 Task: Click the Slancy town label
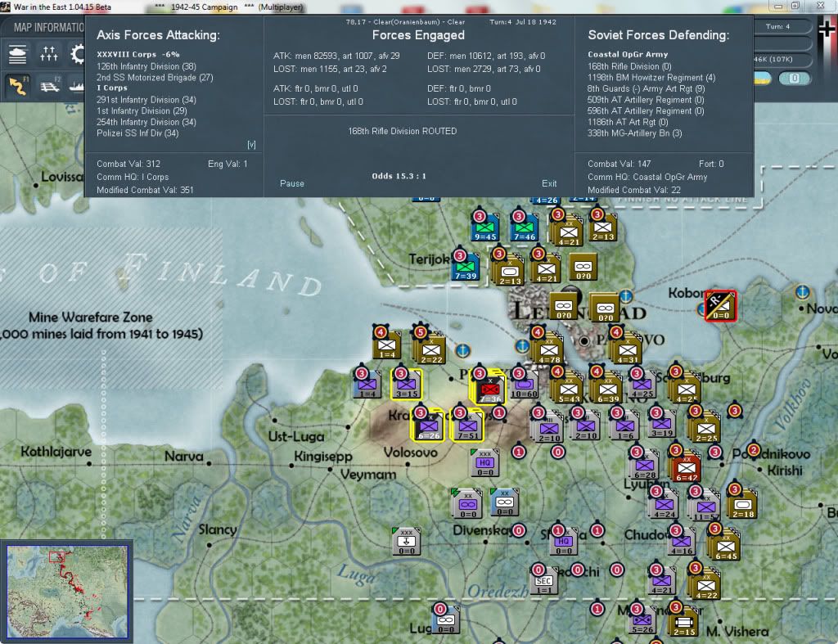point(217,529)
